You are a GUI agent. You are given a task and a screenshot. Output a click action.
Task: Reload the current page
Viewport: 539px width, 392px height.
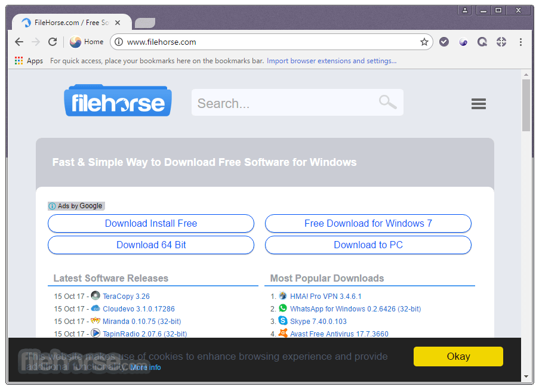[x=53, y=42]
